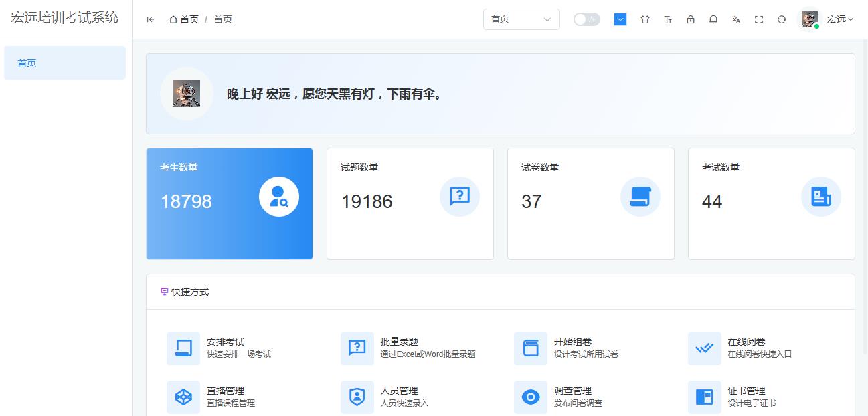Click the 首页 breadcrumb home link
The image size is (868, 416).
pyautogui.click(x=184, y=19)
